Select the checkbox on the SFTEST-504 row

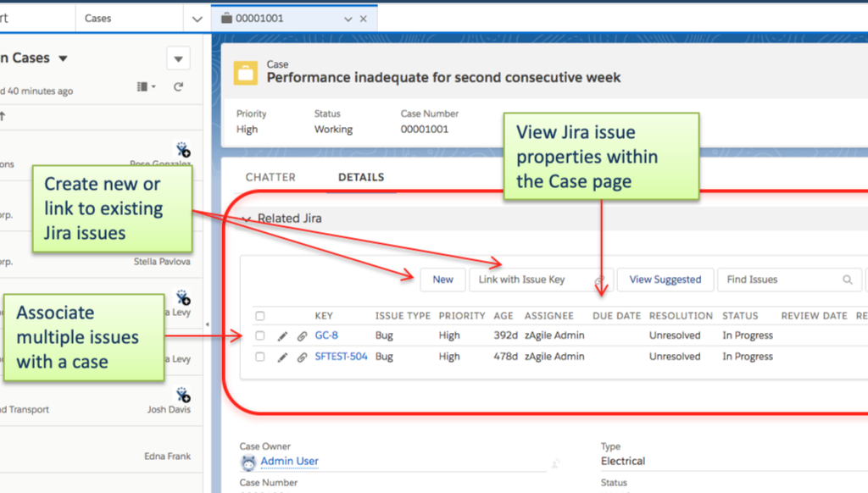(261, 357)
